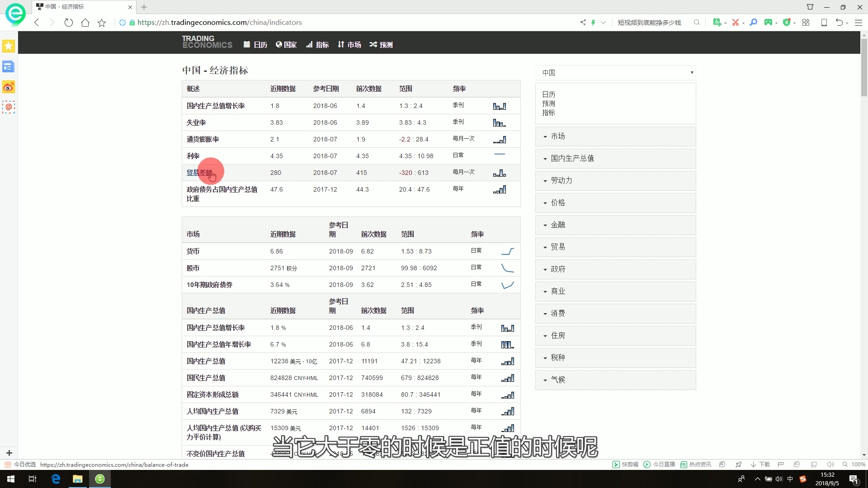Expand the 政府 sidebar section
The width and height of the screenshot is (868, 488).
coord(616,269)
